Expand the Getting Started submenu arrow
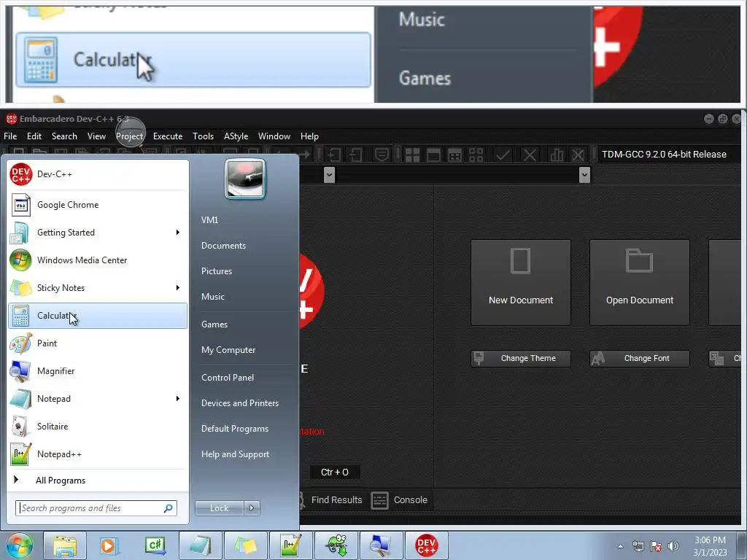This screenshot has height=560, width=747. [178, 233]
